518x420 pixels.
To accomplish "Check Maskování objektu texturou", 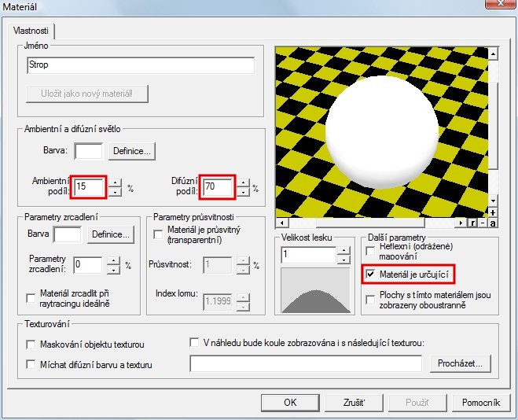I will click(31, 344).
